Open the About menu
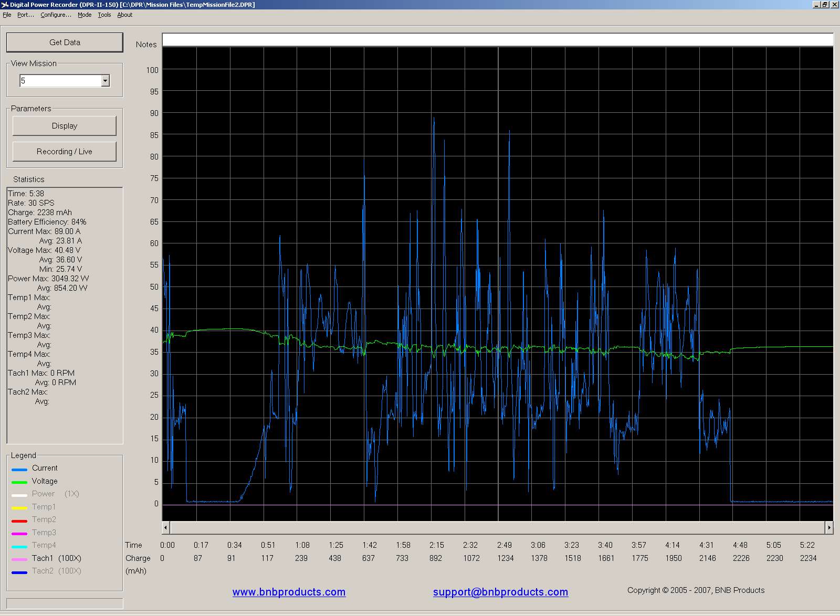Screen dimensions: 840x616 125,15
